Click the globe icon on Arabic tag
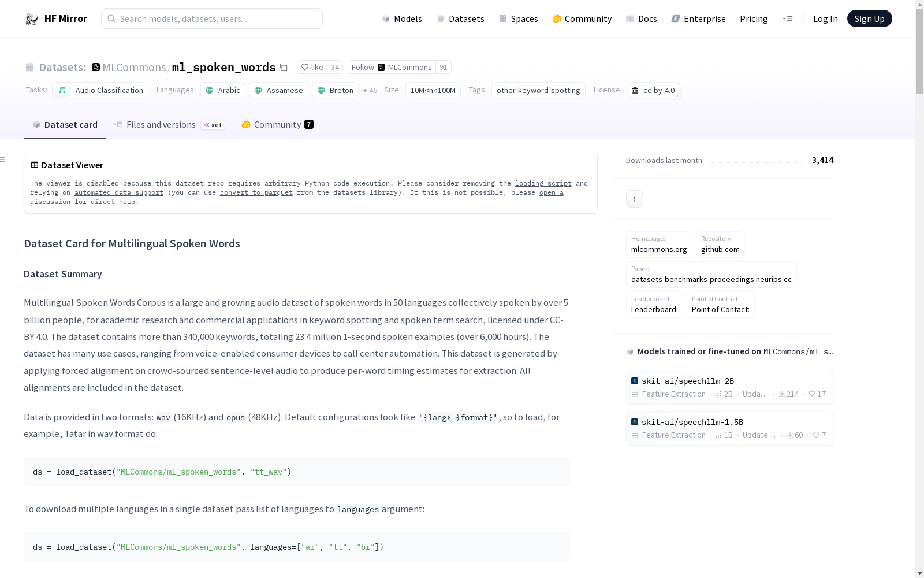Image resolution: width=924 pixels, height=578 pixels. [x=210, y=90]
